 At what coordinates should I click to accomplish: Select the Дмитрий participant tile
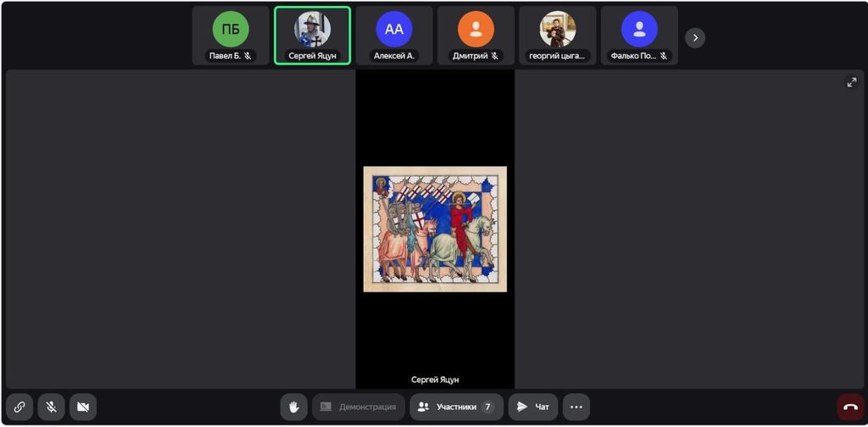(x=476, y=36)
